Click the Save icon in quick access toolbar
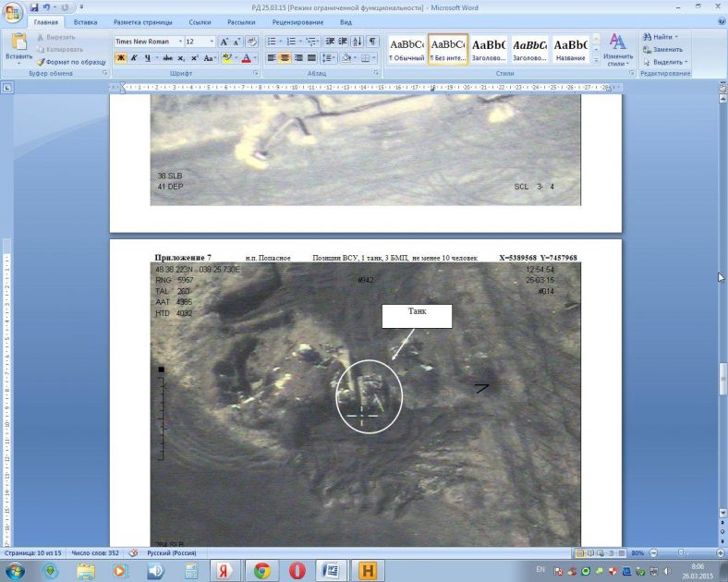The image size is (728, 582). click(34, 7)
